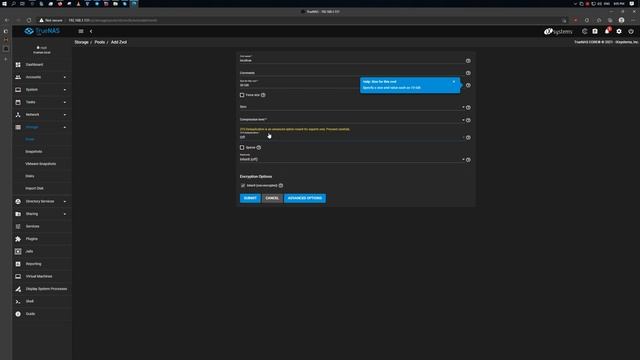Expand the Tasks menu arrow
Screen dimensions: 640x360
coord(65,102)
